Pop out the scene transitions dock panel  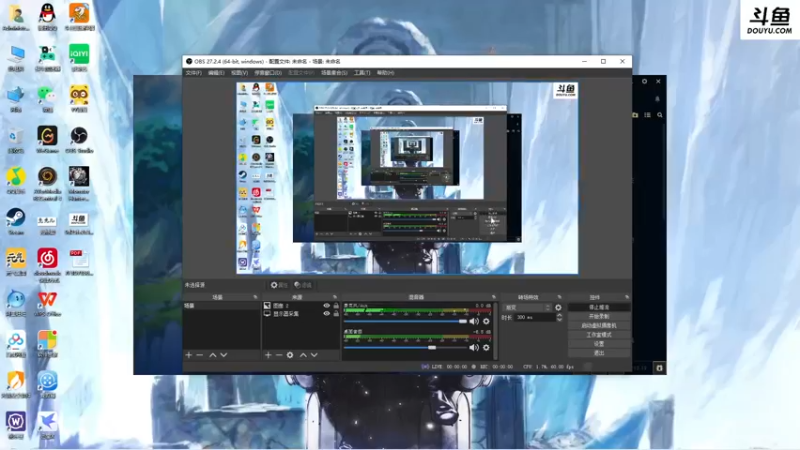coord(559,297)
